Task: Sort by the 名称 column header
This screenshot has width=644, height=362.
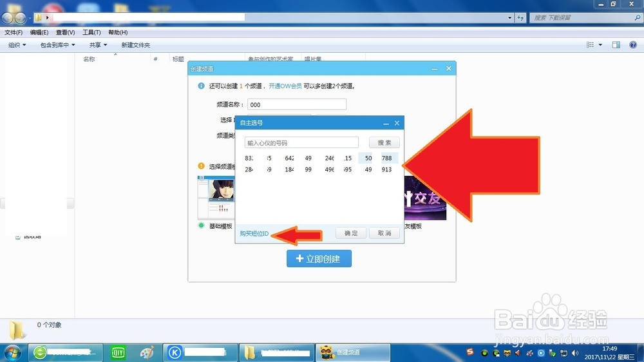Action: point(89,59)
